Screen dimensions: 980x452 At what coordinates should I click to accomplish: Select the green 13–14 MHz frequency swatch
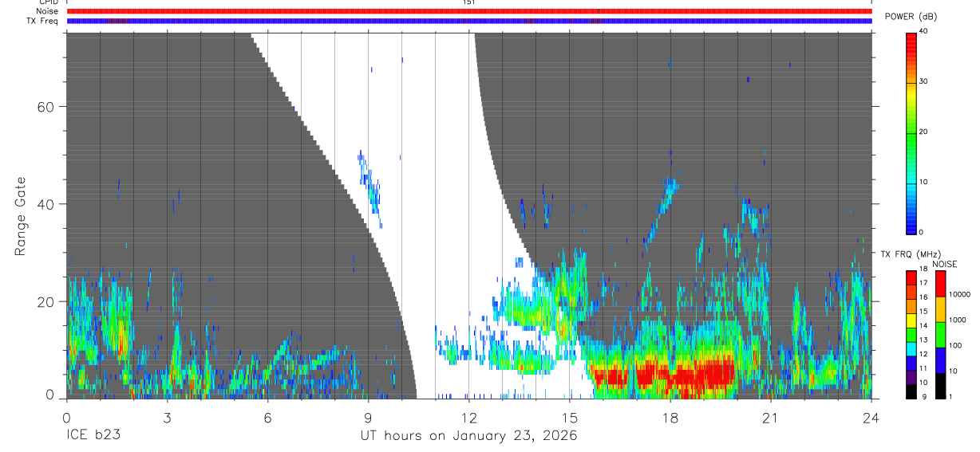point(911,335)
